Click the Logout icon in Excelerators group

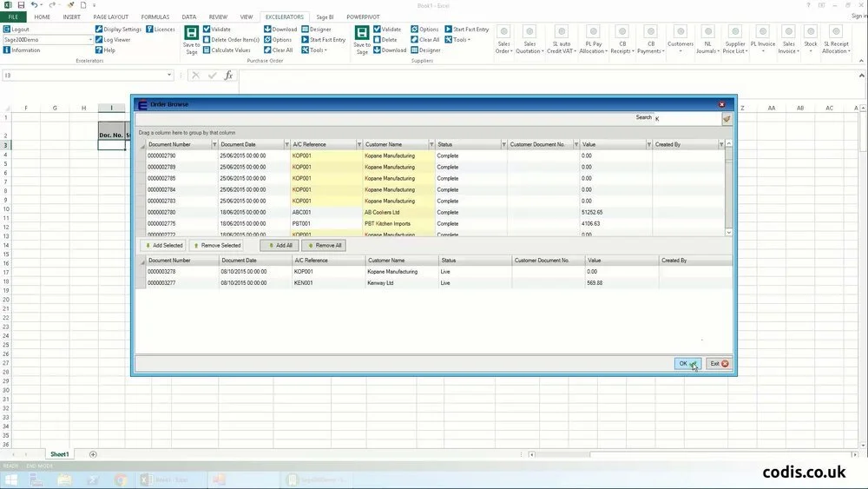pos(7,30)
